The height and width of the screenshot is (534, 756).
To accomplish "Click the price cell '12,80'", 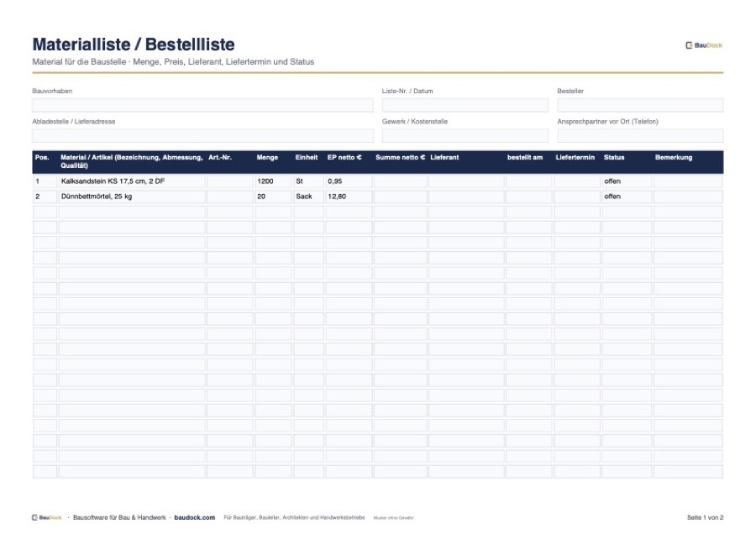I will pos(349,196).
